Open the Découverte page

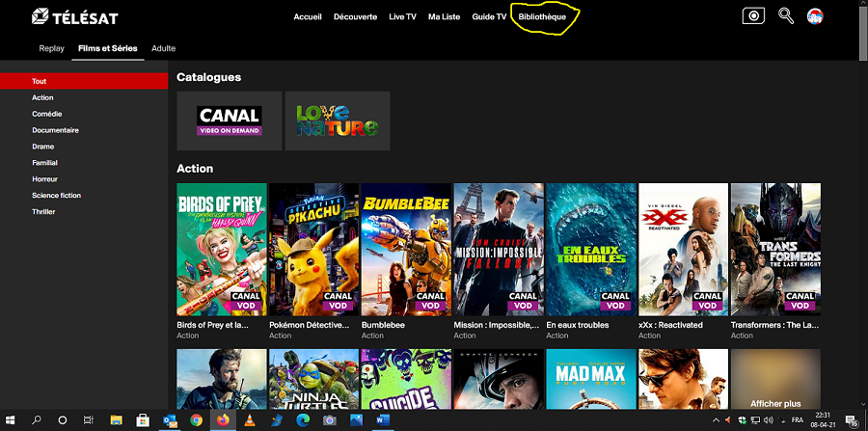(355, 16)
